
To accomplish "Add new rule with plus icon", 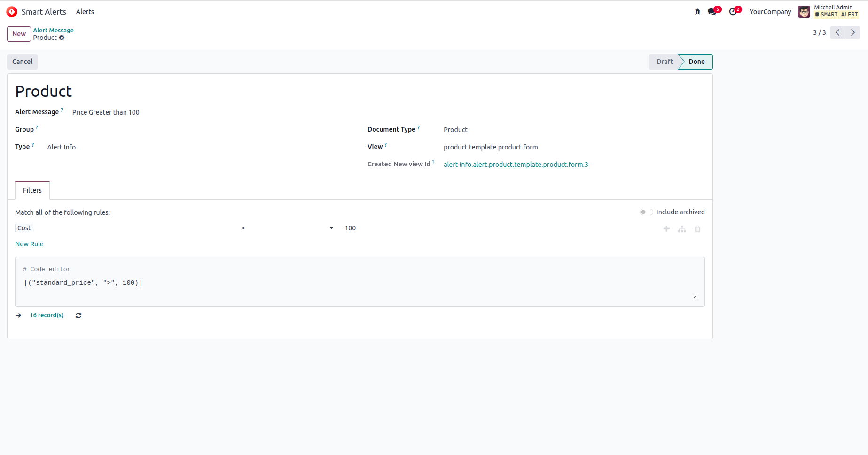I will tap(666, 229).
